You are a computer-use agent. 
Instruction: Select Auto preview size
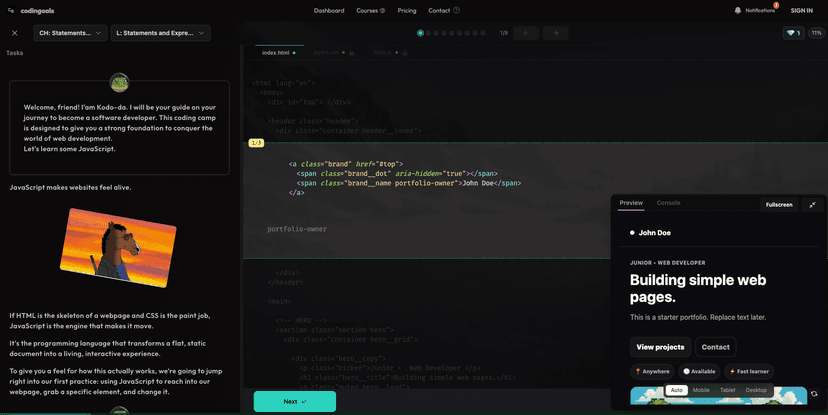pos(676,390)
